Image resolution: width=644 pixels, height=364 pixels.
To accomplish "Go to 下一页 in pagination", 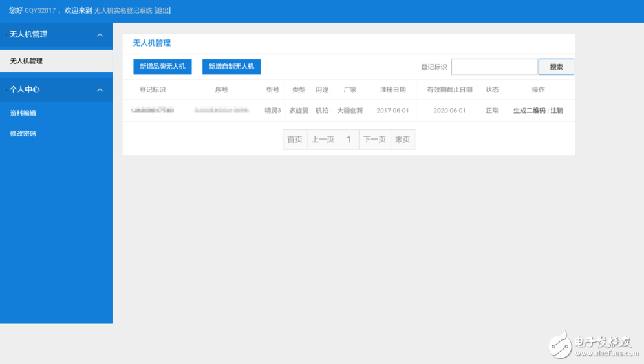I will (x=374, y=140).
